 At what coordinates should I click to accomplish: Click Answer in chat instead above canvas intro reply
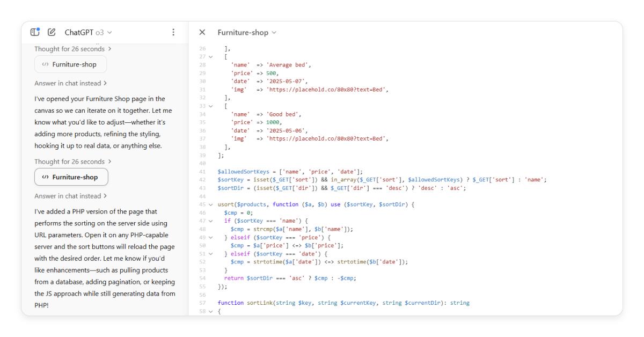click(70, 83)
